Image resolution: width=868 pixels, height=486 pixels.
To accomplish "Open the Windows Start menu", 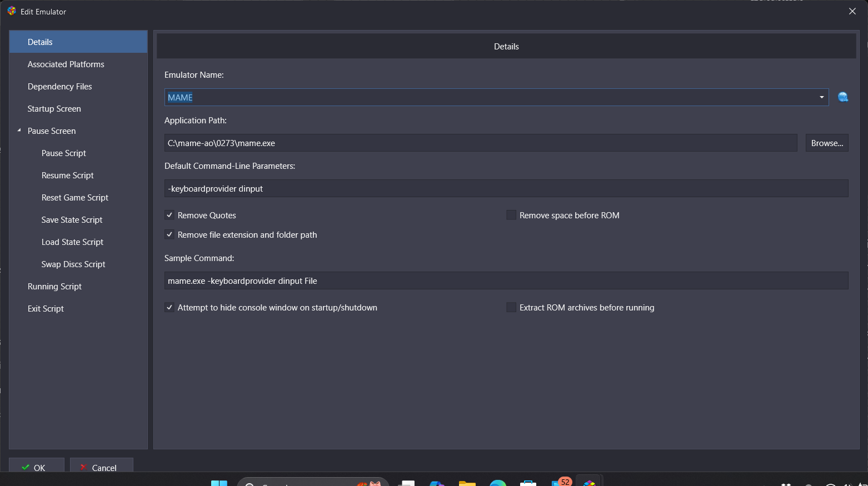I will coord(219,483).
